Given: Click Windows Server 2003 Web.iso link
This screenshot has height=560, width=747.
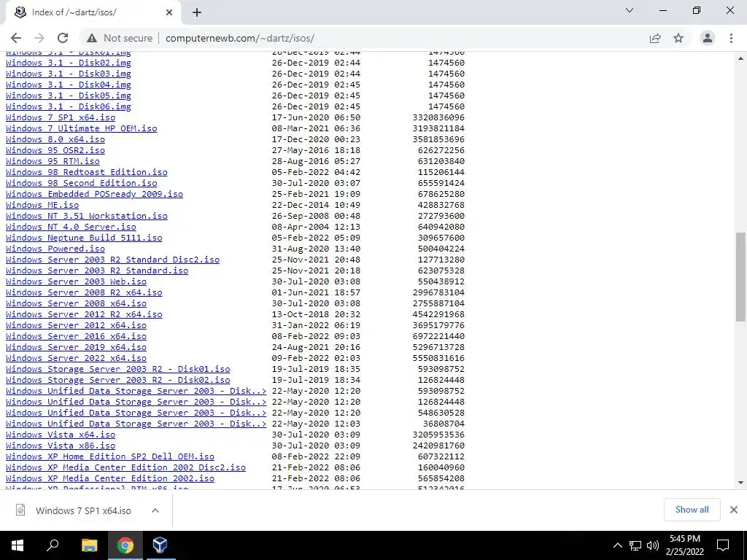Looking at the screenshot, I should [76, 282].
